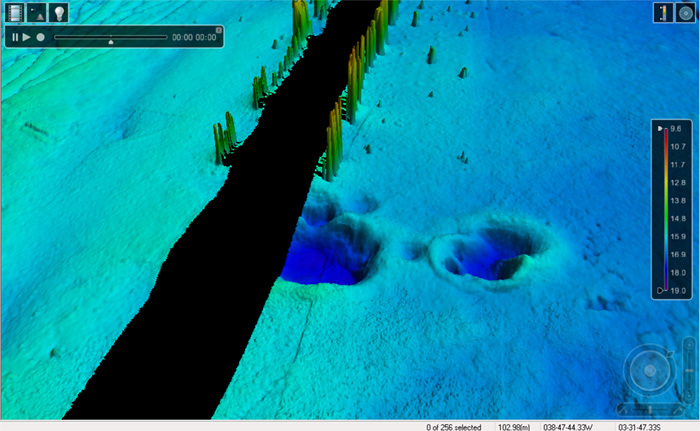This screenshot has height=431, width=700.
Task: Click the round record button
Action: (x=40, y=37)
